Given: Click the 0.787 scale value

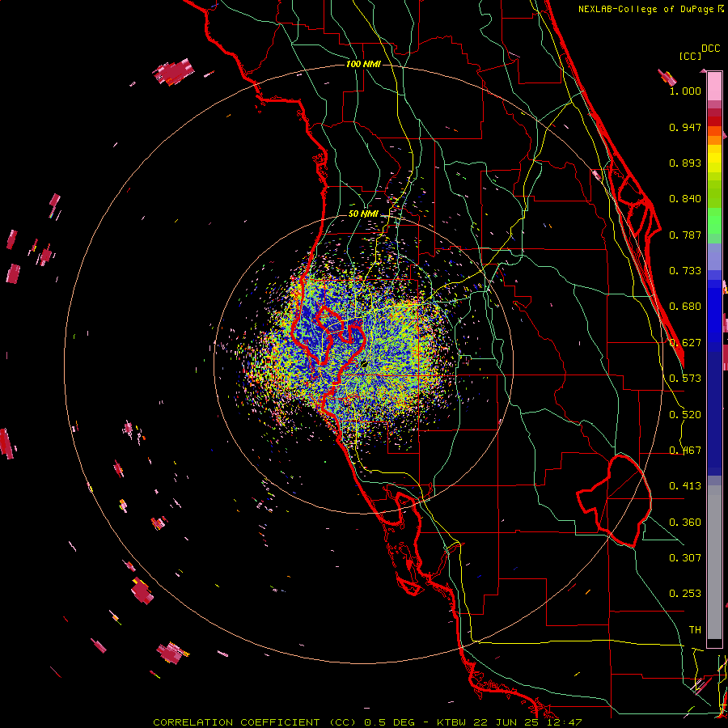Looking at the screenshot, I should [x=685, y=235].
